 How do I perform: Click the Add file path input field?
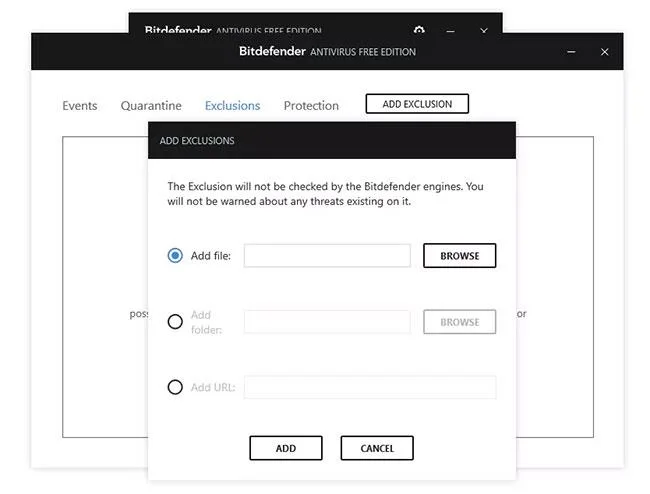pos(327,256)
